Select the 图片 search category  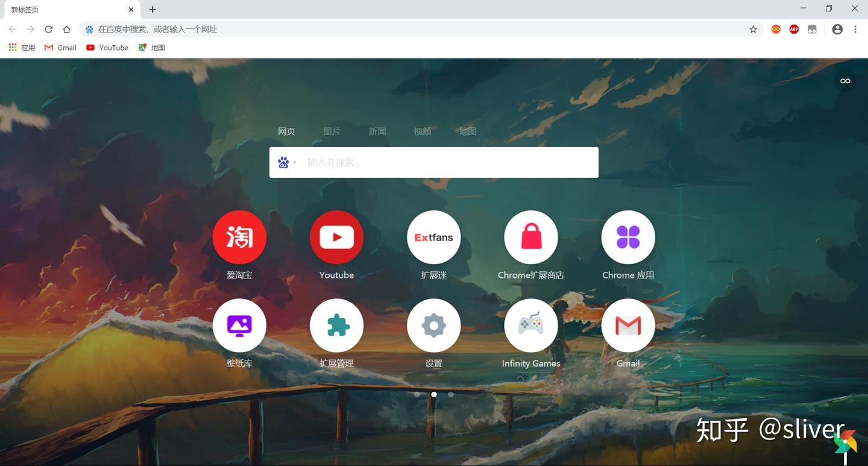coord(332,131)
